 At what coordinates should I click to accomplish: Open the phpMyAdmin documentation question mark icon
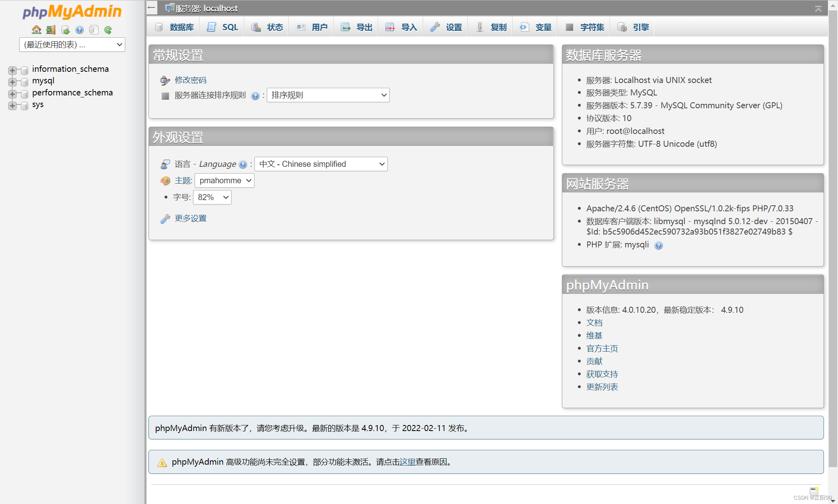(x=79, y=29)
